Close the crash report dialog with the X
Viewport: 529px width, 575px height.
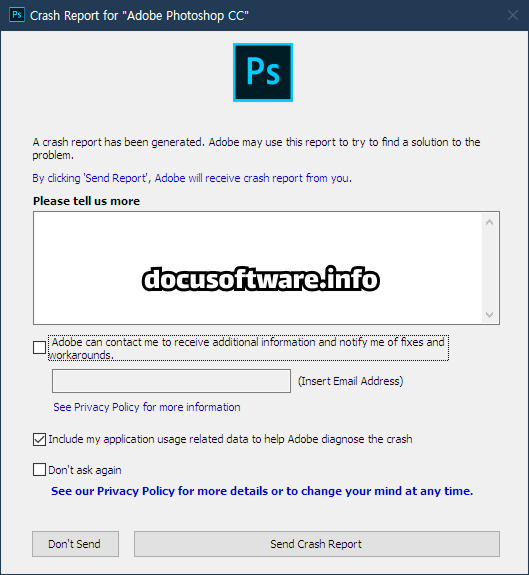pyautogui.click(x=512, y=15)
